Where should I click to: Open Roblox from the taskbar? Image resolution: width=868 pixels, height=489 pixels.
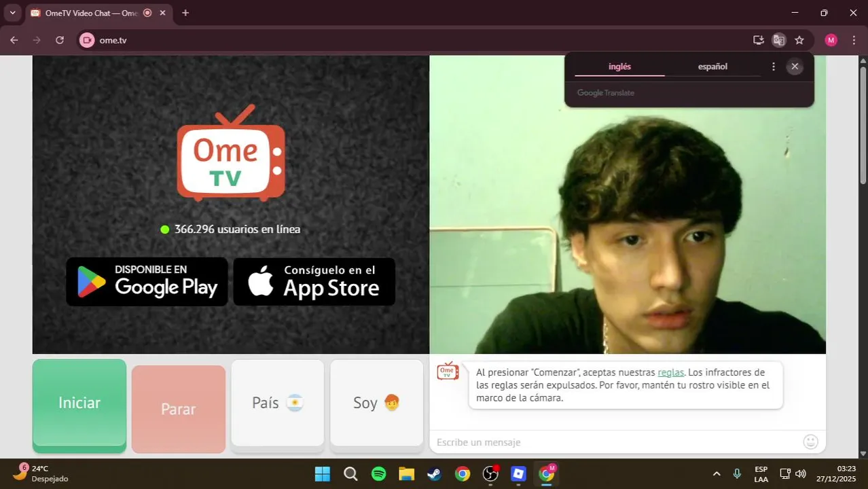click(x=519, y=474)
